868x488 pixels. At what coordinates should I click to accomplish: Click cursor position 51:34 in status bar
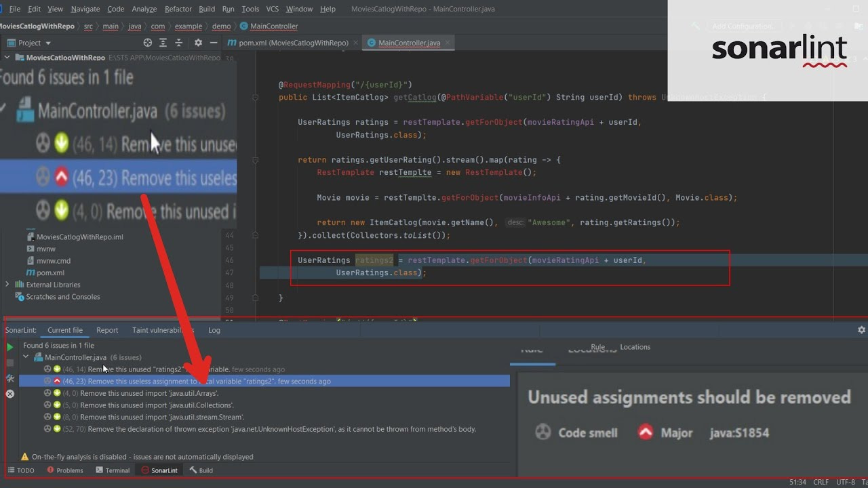pos(797,483)
